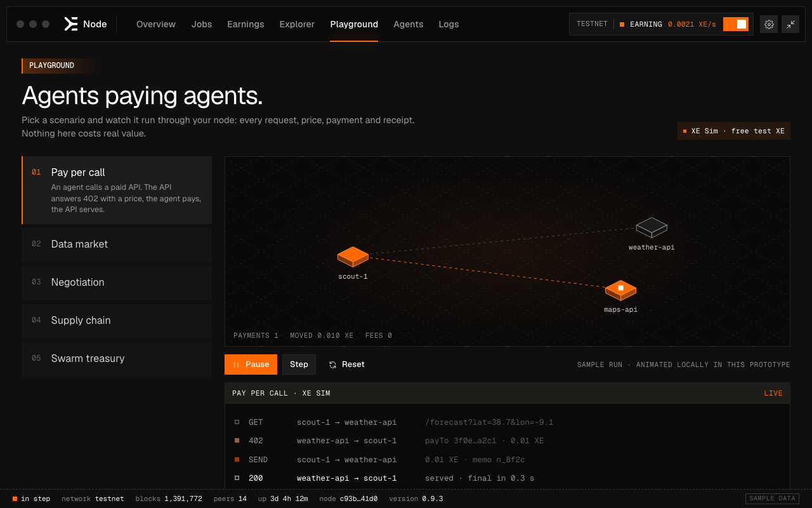
Task: Select the Pay per call scenario
Action: [x=117, y=190]
